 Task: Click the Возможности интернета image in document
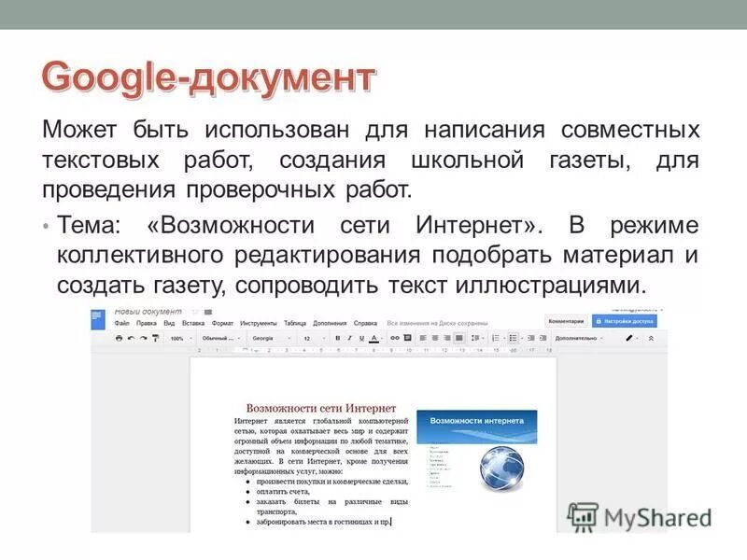click(x=477, y=451)
